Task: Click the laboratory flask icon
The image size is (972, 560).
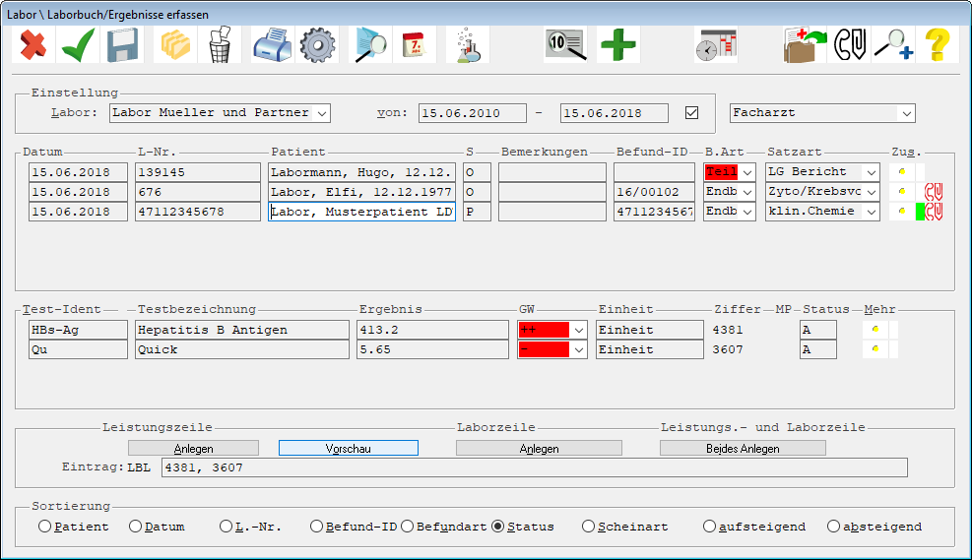Action: pyautogui.click(x=468, y=44)
